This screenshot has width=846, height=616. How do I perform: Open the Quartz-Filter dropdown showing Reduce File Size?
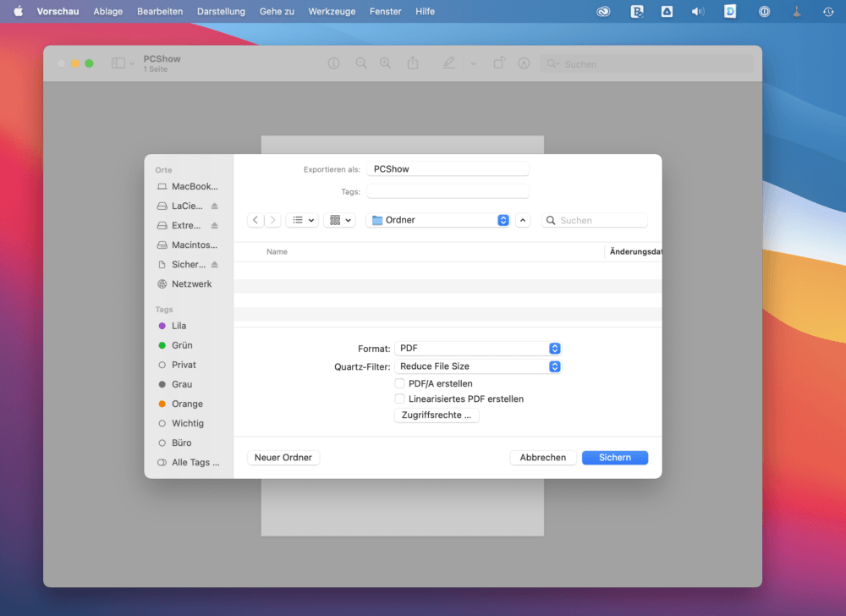coord(478,366)
